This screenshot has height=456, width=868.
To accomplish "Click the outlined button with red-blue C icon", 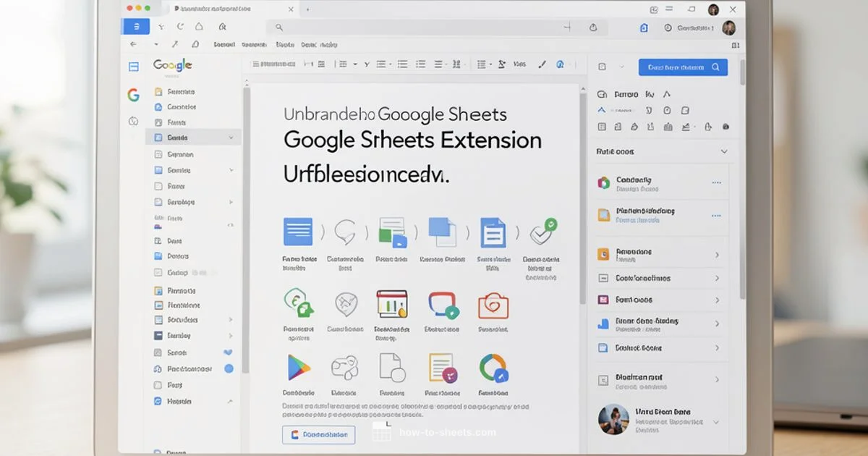I will pyautogui.click(x=319, y=435).
